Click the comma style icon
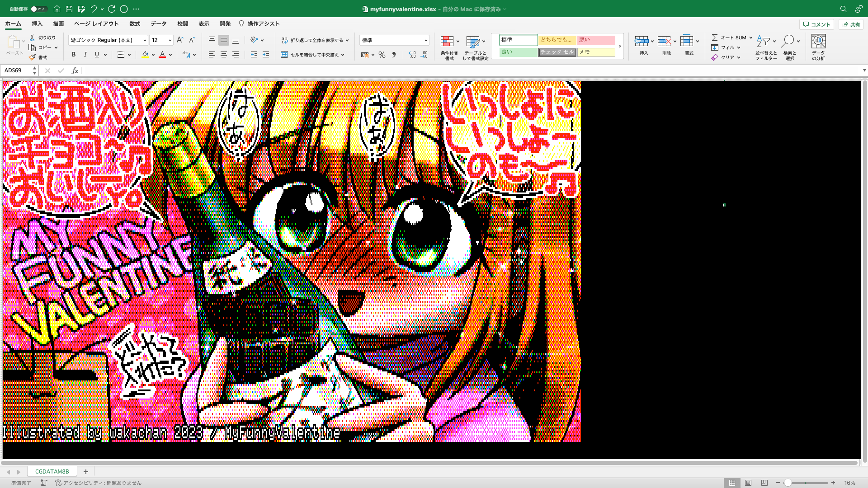 (394, 55)
